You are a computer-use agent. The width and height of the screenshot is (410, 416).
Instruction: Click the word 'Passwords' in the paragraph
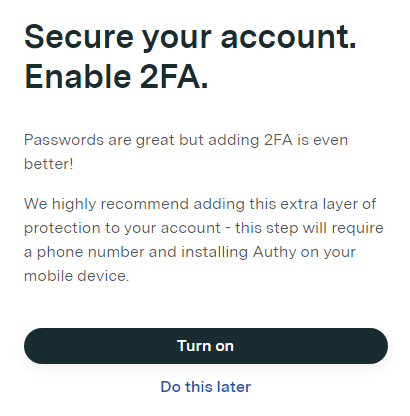coord(64,140)
